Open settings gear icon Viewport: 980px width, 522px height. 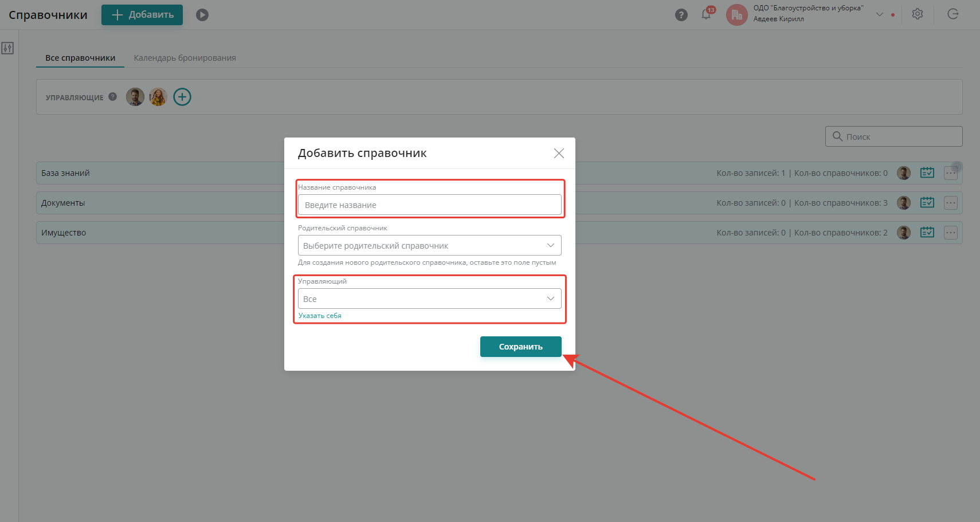click(918, 14)
